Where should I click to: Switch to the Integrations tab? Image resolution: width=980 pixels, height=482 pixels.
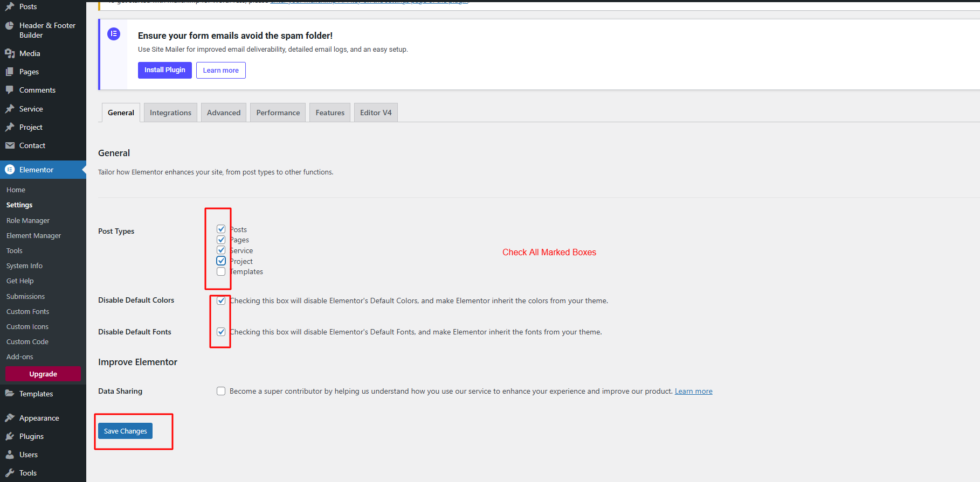pyautogui.click(x=170, y=113)
